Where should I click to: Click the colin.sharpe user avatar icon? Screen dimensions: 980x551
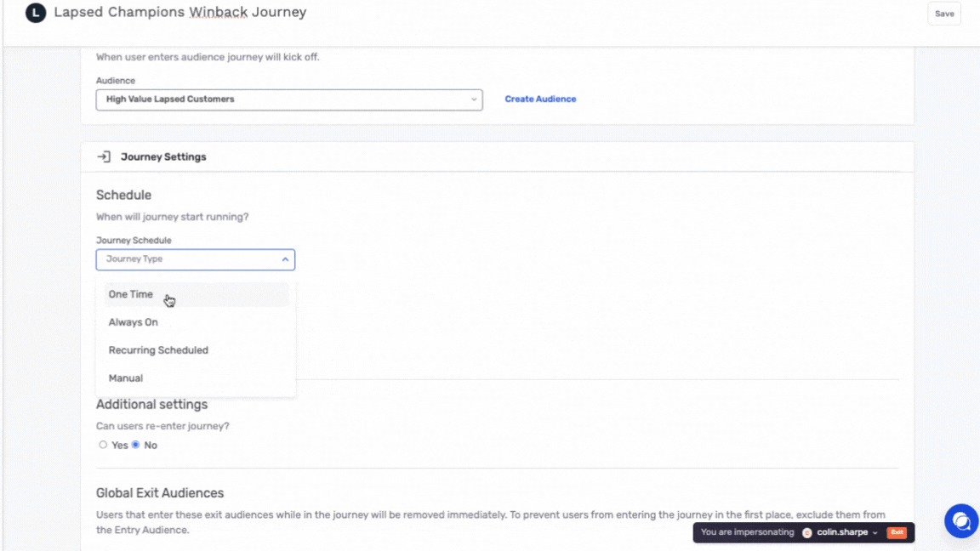coord(807,532)
